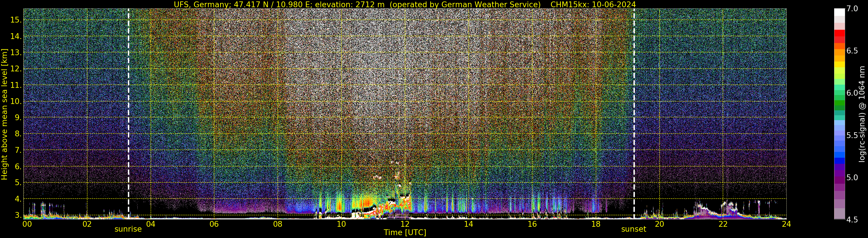
Task: Click the height axis tick '14.'
Action: click(x=16, y=36)
